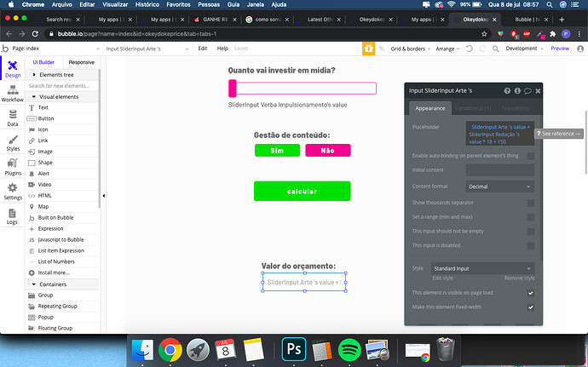Open the Logs icon in sidebar
588x367 pixels.
(x=12, y=213)
